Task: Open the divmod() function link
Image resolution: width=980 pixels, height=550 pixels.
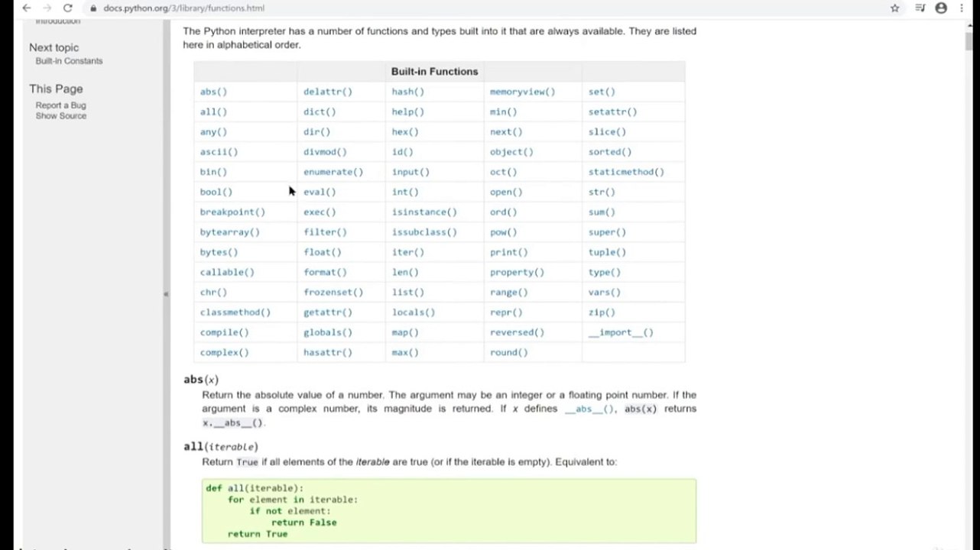Action: click(x=325, y=152)
